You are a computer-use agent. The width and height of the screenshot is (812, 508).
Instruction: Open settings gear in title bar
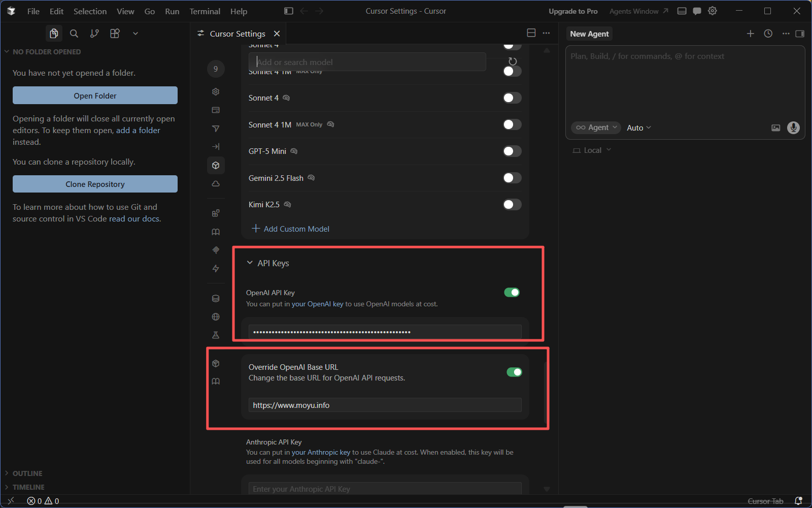pyautogui.click(x=713, y=11)
